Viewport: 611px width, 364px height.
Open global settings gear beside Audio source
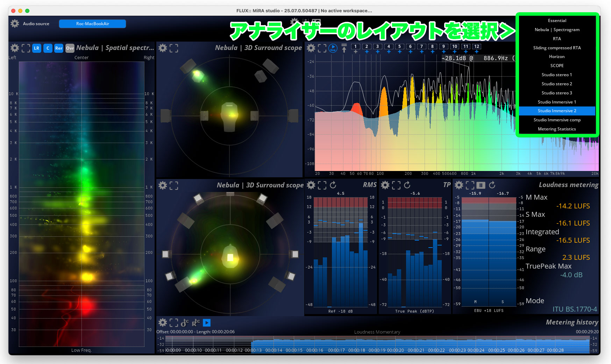coord(15,23)
